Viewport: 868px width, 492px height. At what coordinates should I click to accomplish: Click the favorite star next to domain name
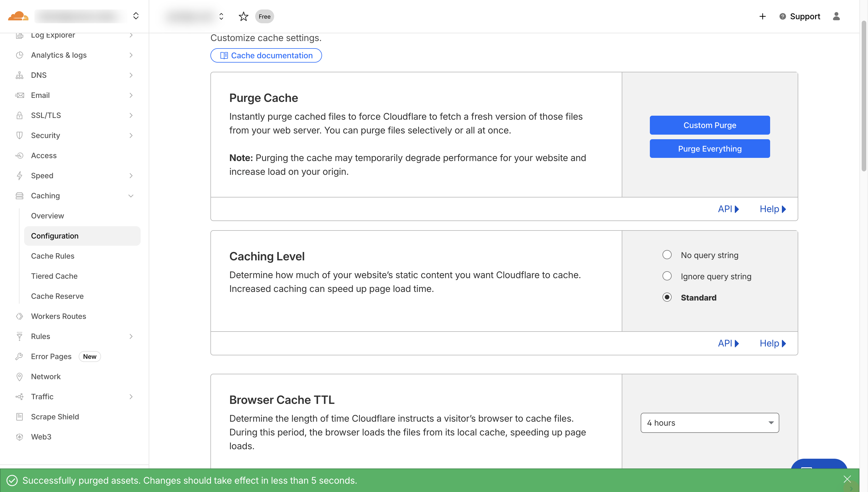click(x=243, y=16)
